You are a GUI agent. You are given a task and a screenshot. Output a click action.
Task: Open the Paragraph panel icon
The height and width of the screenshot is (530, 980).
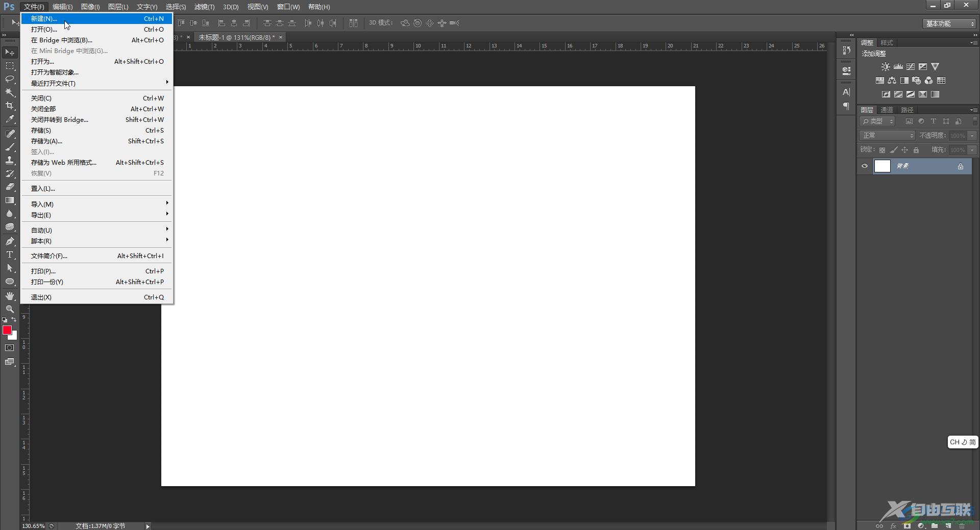pyautogui.click(x=846, y=106)
